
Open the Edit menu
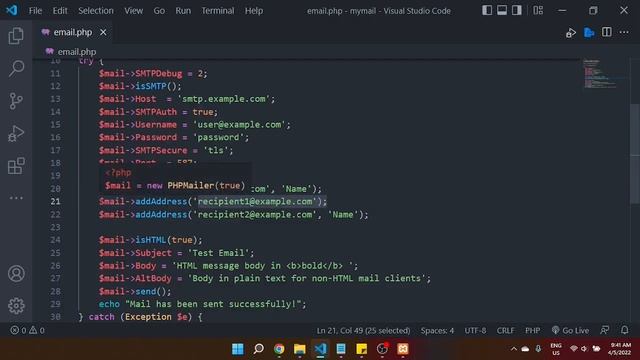60,11
